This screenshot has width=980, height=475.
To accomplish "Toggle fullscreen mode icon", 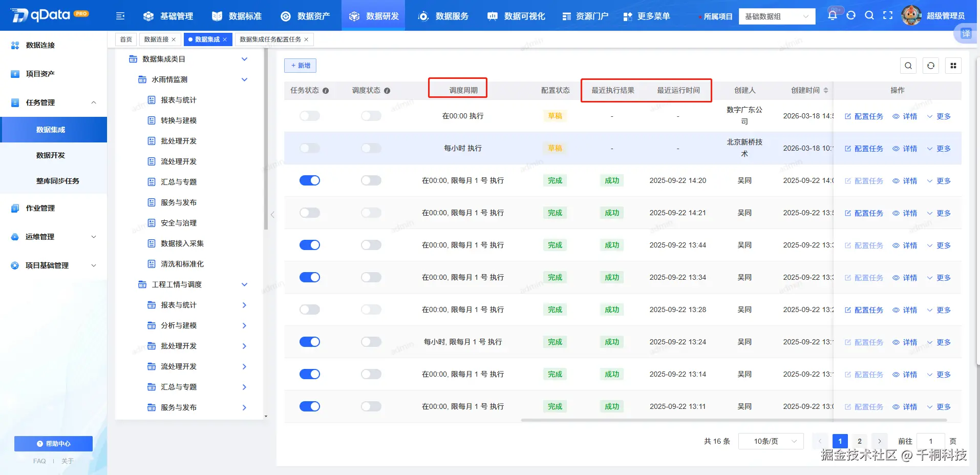I will click(888, 15).
